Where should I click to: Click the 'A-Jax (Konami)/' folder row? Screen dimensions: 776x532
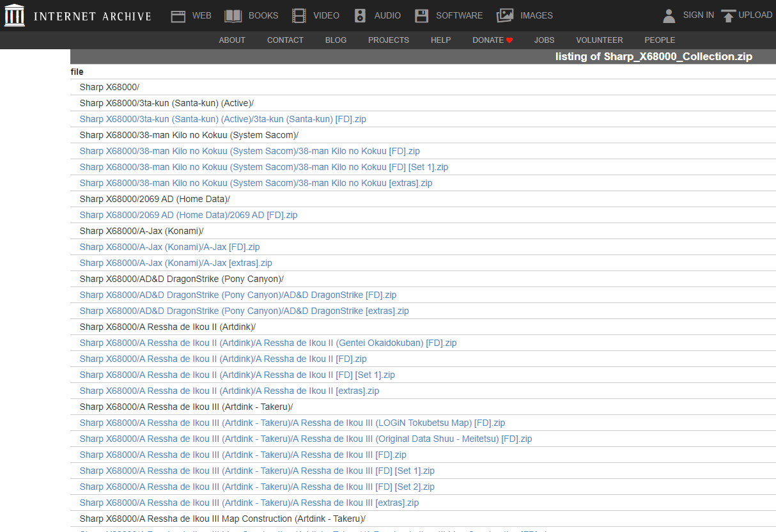coord(423,231)
